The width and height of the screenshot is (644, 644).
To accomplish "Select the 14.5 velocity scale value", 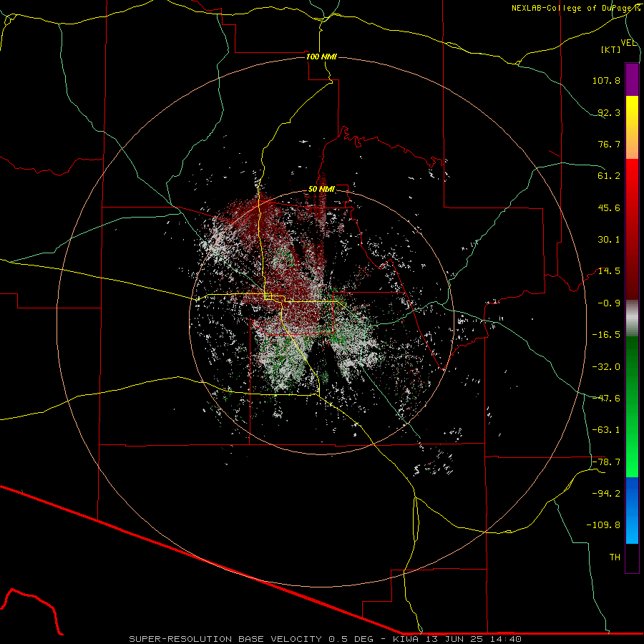I will [609, 271].
